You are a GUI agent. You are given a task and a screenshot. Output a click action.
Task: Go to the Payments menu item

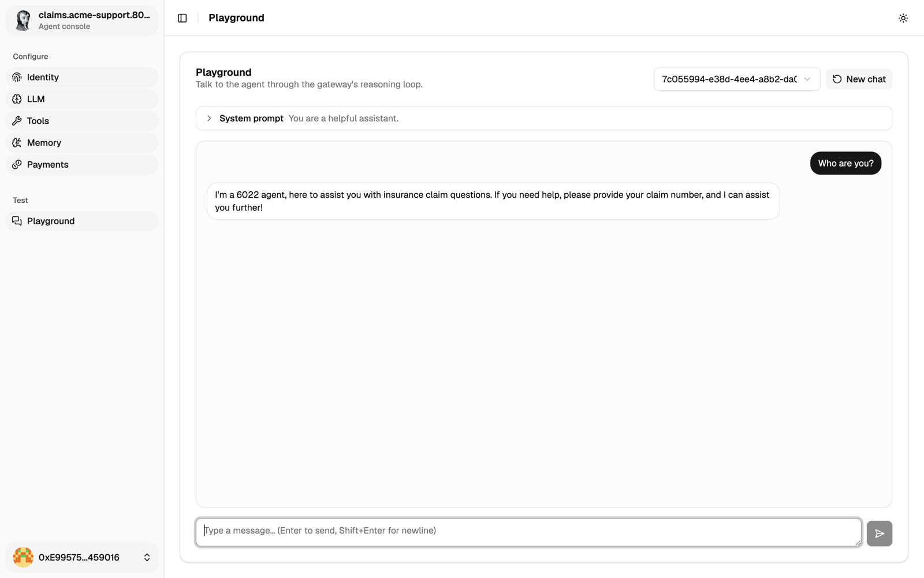(82, 165)
